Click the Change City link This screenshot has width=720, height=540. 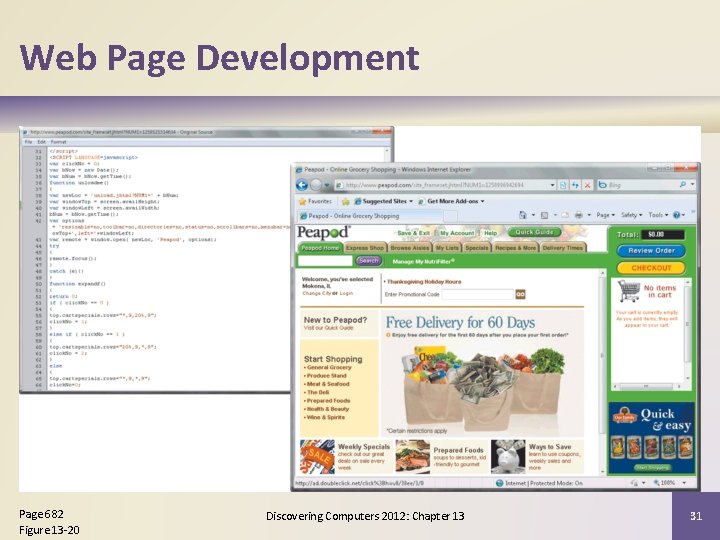click(315, 293)
